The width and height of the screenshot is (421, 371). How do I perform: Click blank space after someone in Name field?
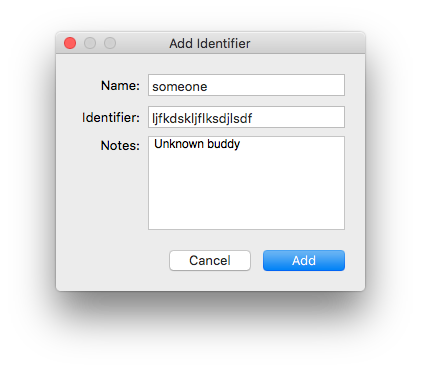[275, 86]
